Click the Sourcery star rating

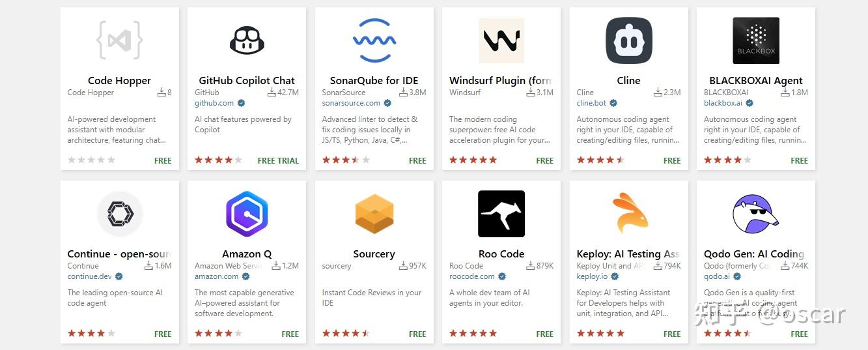point(346,334)
